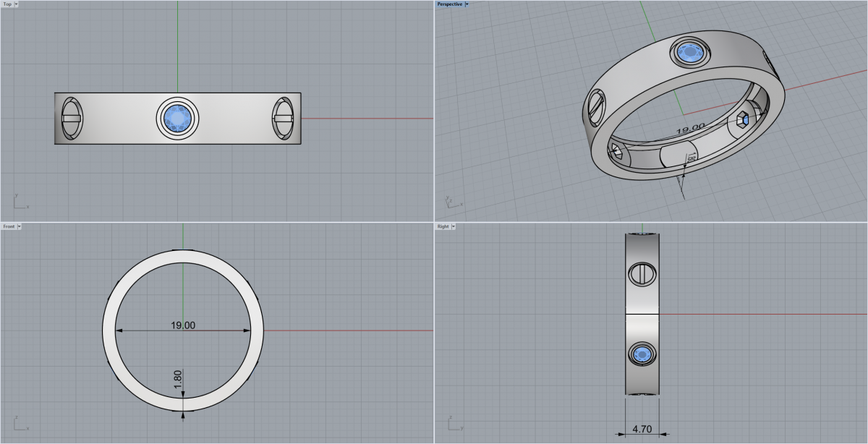Activate the Right viewport title label
This screenshot has width=868, height=444.
pos(443,226)
